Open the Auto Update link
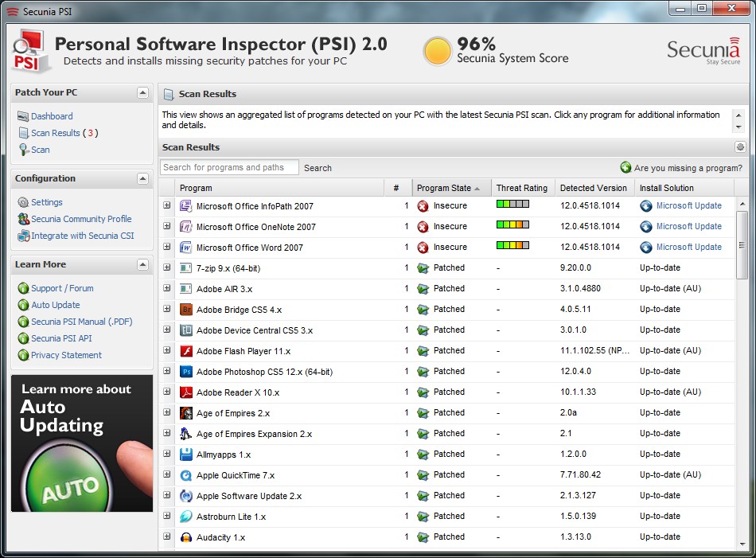This screenshot has height=558, width=756. [x=56, y=306]
